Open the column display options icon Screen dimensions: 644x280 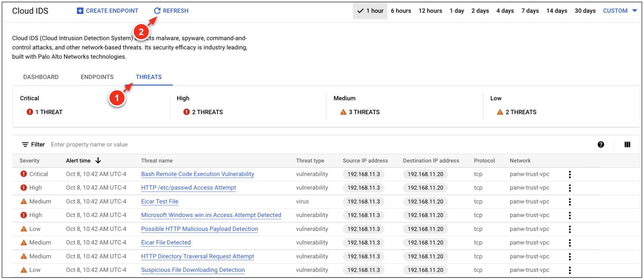click(627, 144)
